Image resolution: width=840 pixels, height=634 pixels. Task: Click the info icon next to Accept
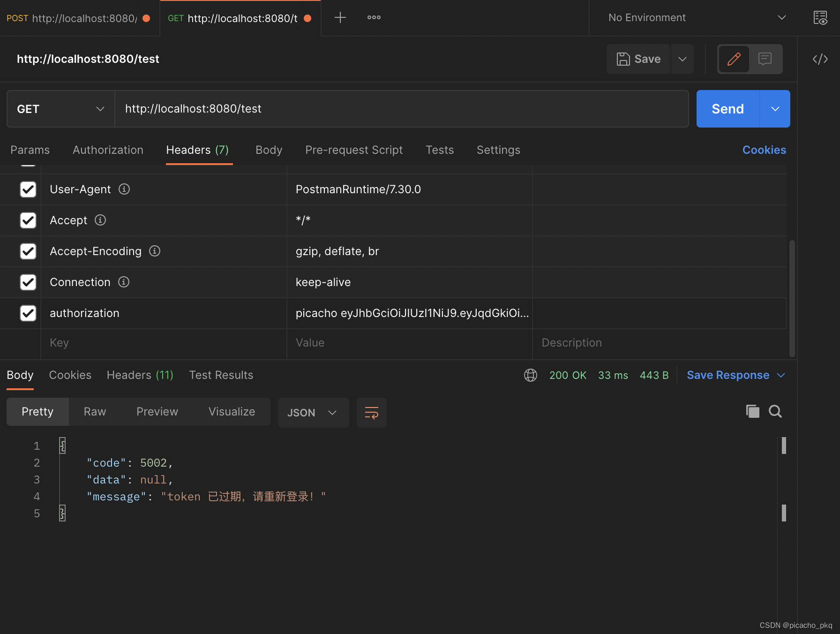(x=100, y=220)
